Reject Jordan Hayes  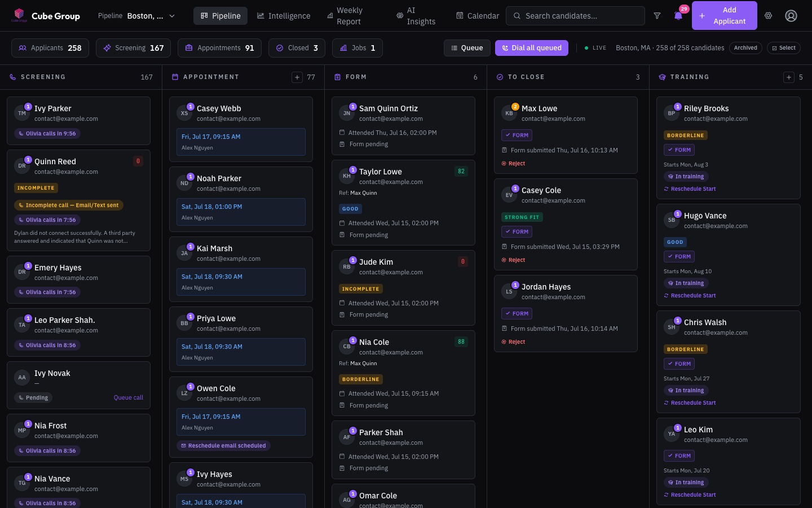click(513, 342)
